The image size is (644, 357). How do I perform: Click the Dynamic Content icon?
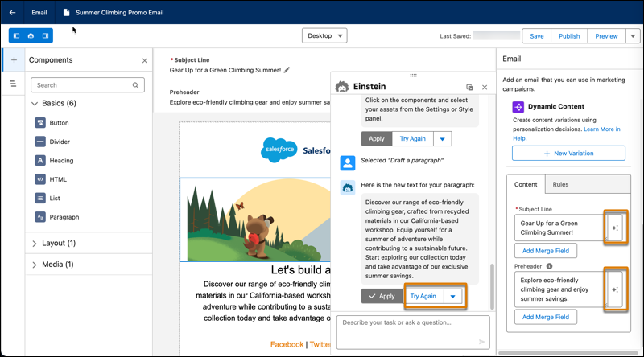(518, 107)
